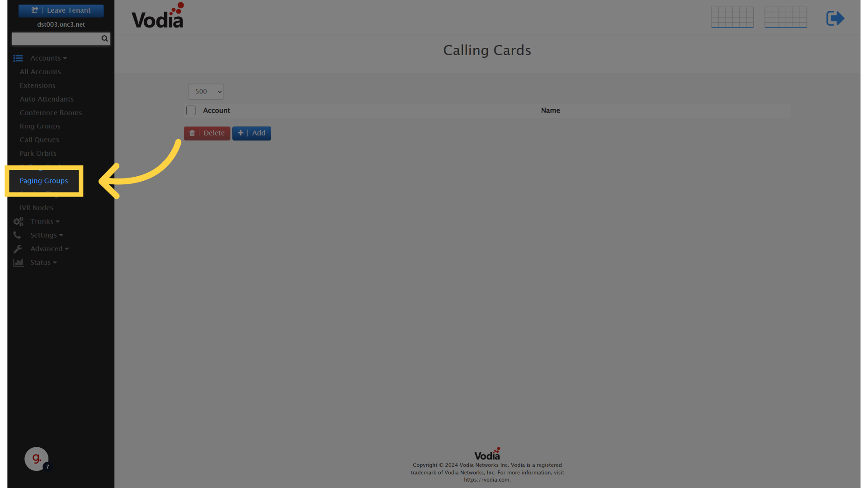Open Paging Groups menu item
Viewport: 868px width, 488px height.
[43, 180]
